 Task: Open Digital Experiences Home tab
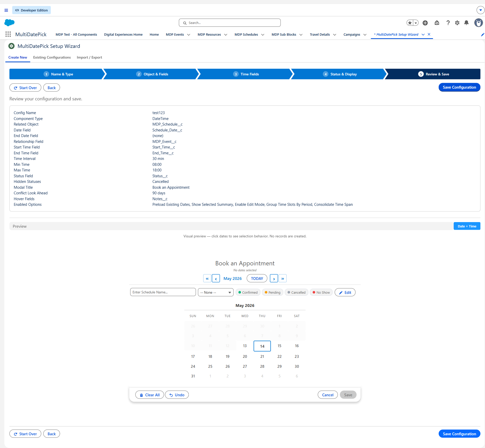coord(123,35)
